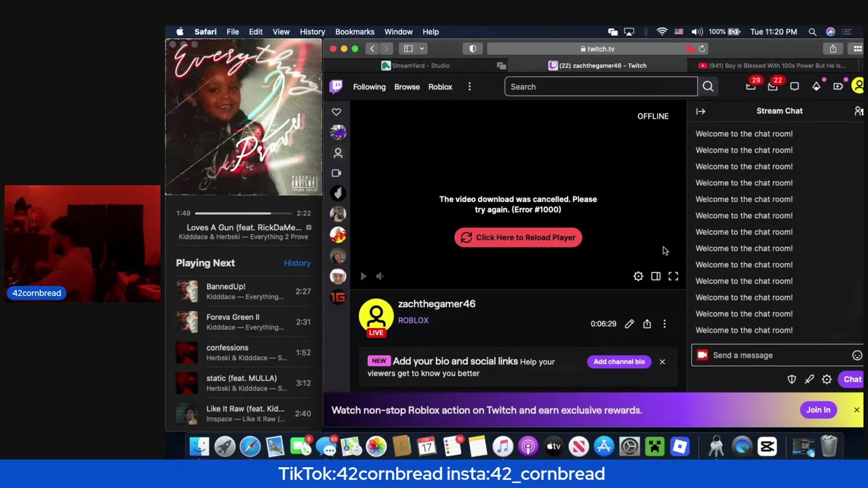Play the Twitch video player
868x488 pixels.
point(363,276)
